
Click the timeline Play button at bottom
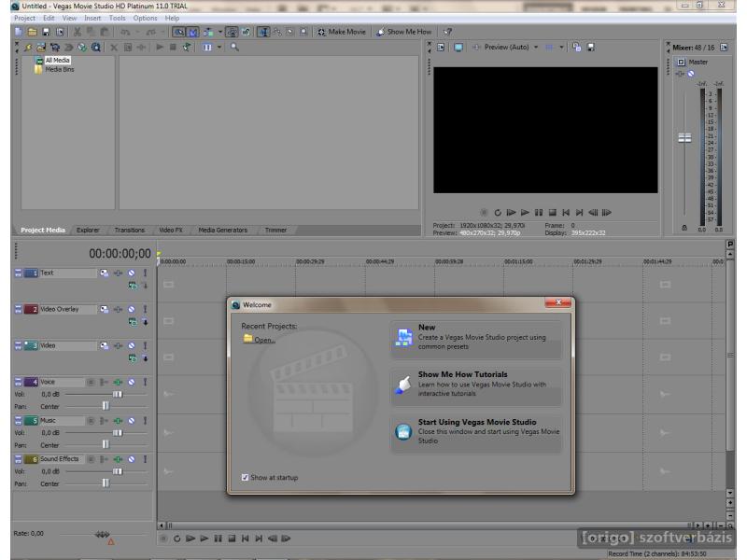[204, 539]
